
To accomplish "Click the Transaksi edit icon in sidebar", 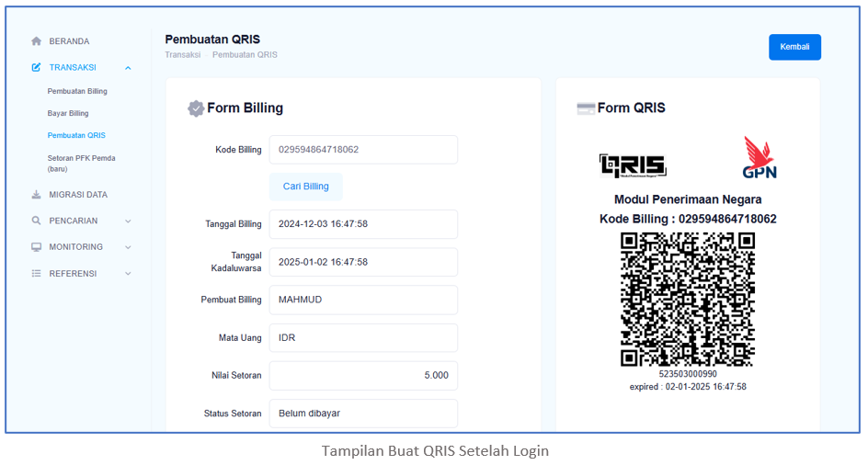I will tap(37, 67).
